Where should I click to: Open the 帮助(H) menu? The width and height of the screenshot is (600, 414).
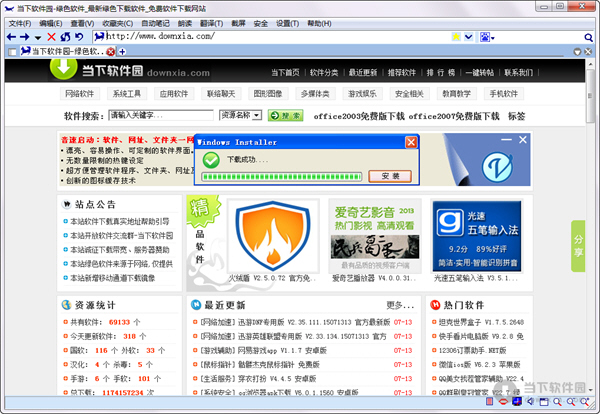319,24
